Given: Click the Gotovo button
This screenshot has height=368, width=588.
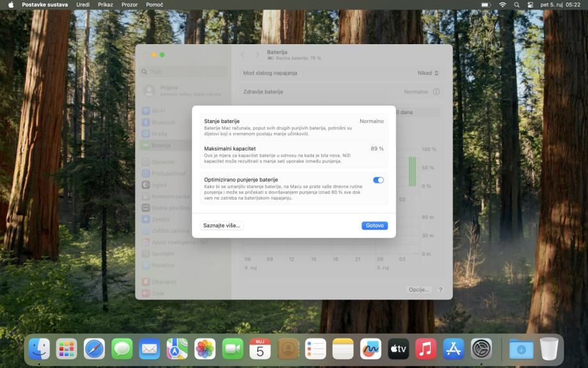Looking at the screenshot, I should (374, 225).
